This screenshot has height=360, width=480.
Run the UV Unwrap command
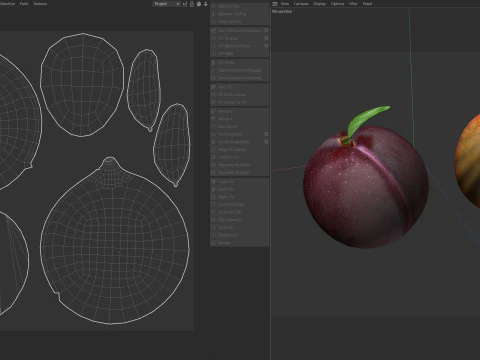(x=240, y=38)
